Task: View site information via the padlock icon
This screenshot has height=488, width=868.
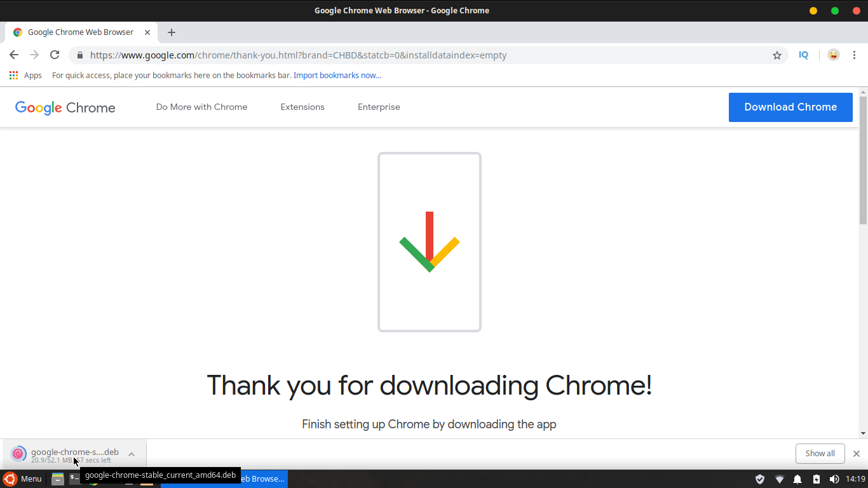Action: tap(79, 55)
